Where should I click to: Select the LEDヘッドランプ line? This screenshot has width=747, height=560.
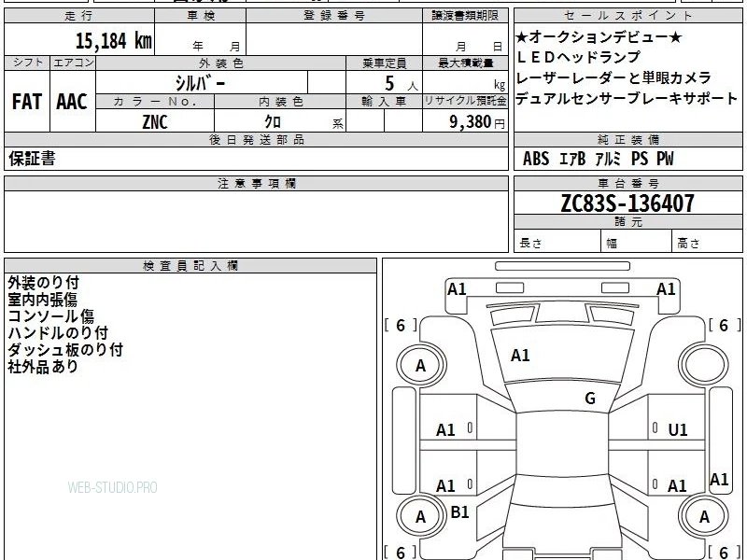tap(578, 57)
